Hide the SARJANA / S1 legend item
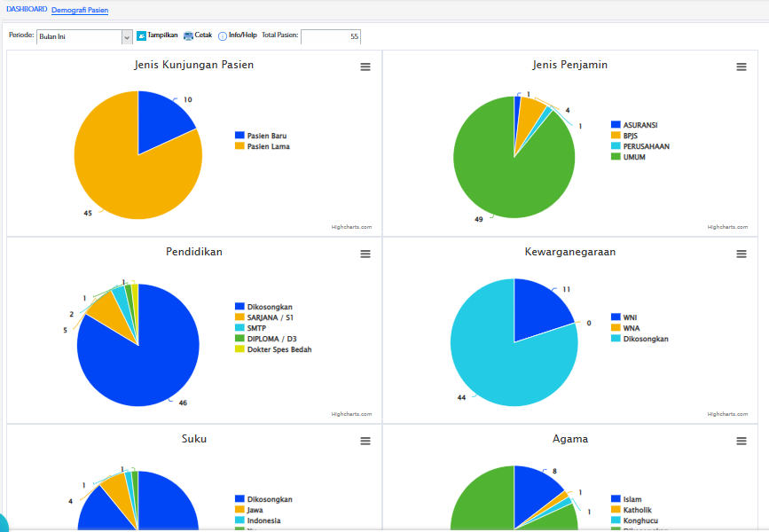Viewport: 769px width, 532px height. (x=263, y=317)
